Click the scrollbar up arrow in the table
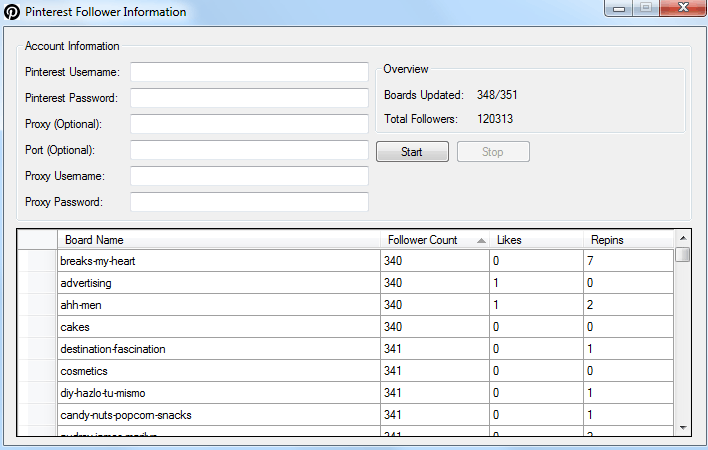 point(683,238)
